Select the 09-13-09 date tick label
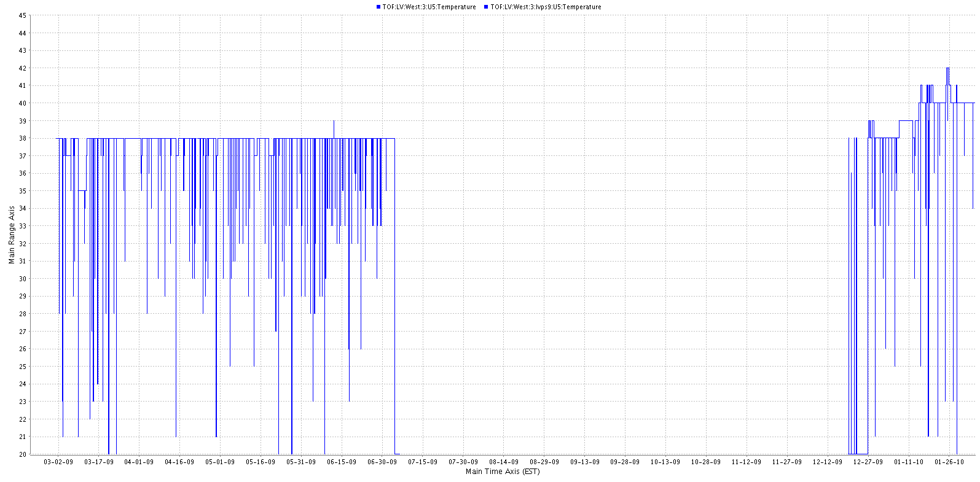 pyautogui.click(x=585, y=462)
